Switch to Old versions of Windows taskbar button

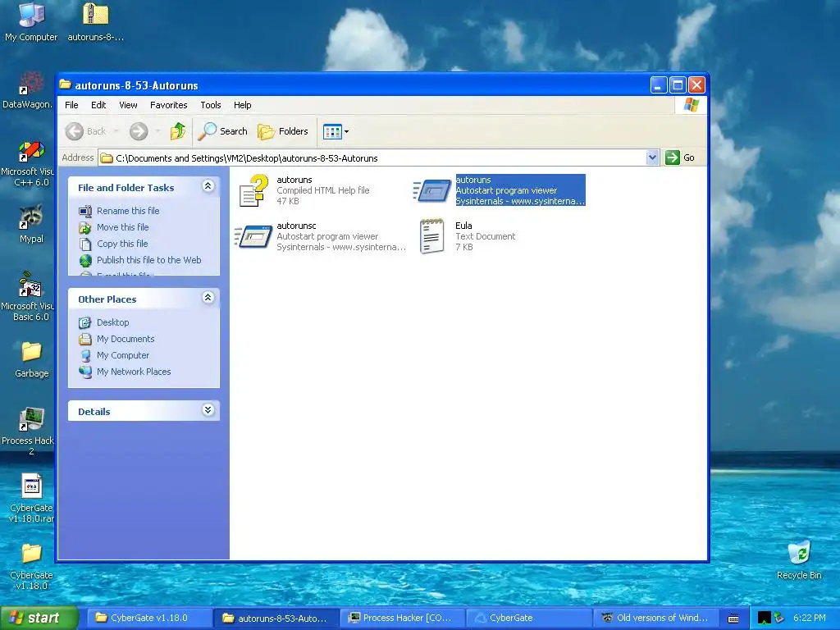coord(656,618)
